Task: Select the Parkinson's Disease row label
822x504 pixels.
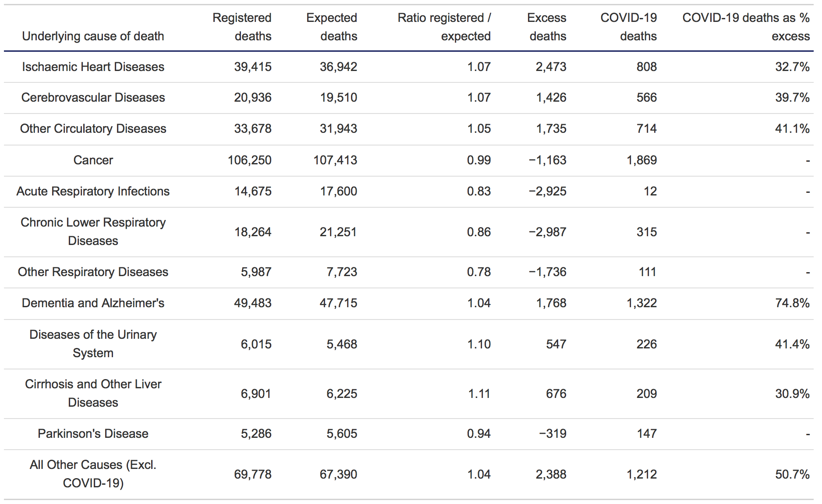Action: (x=93, y=433)
